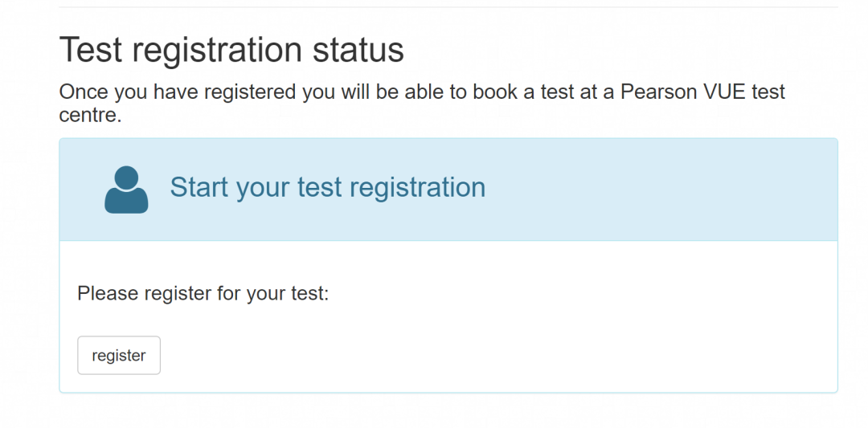Viewport: 868px width, 428px height.
Task: Click the user silhouette icon
Action: pos(126,190)
